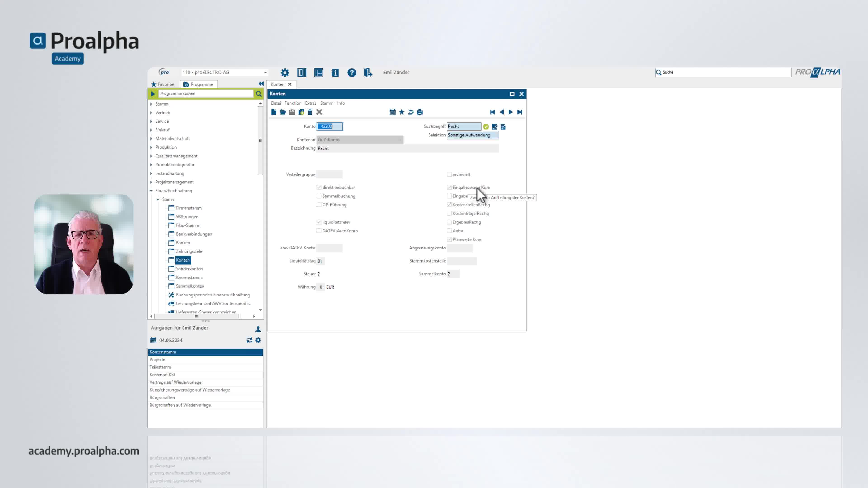This screenshot has width=868, height=488.
Task: Open Sonderkonten in the program tree
Action: (189, 269)
